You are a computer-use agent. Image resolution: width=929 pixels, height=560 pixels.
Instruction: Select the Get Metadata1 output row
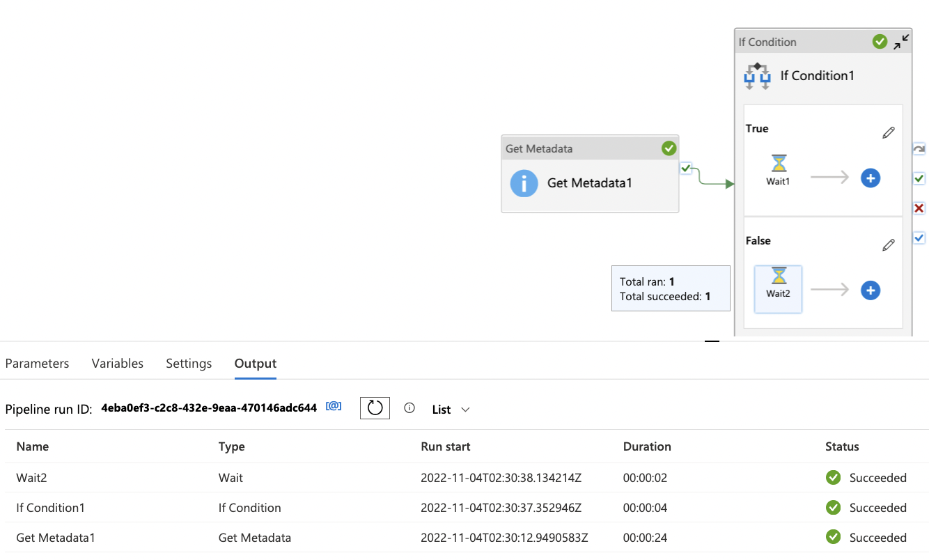click(56, 538)
